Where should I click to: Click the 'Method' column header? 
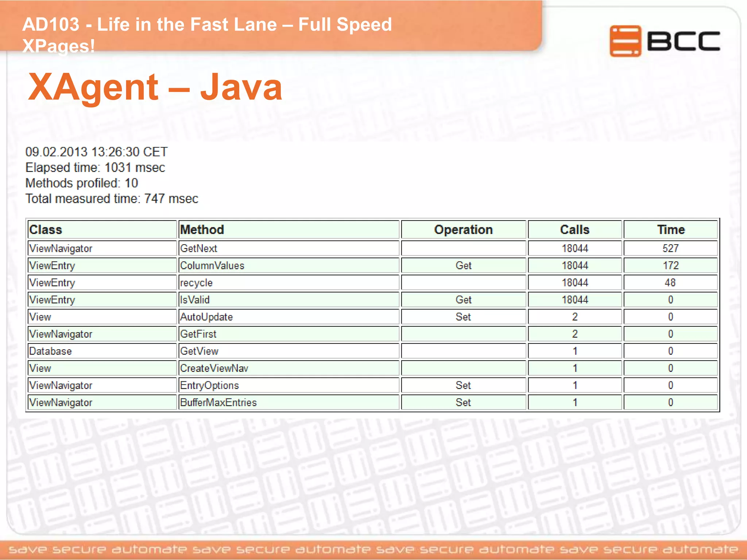[289, 230]
